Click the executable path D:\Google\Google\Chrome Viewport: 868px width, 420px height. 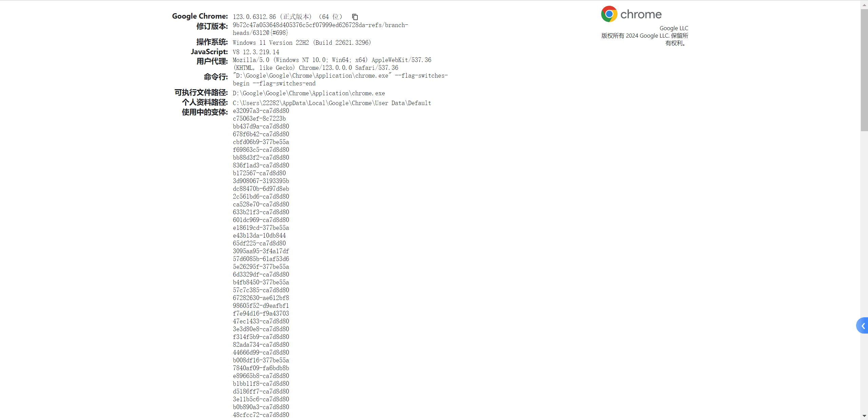[309, 93]
